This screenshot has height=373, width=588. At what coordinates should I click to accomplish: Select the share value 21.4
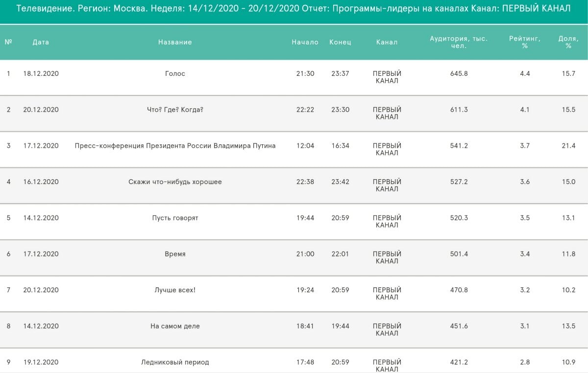pos(569,146)
